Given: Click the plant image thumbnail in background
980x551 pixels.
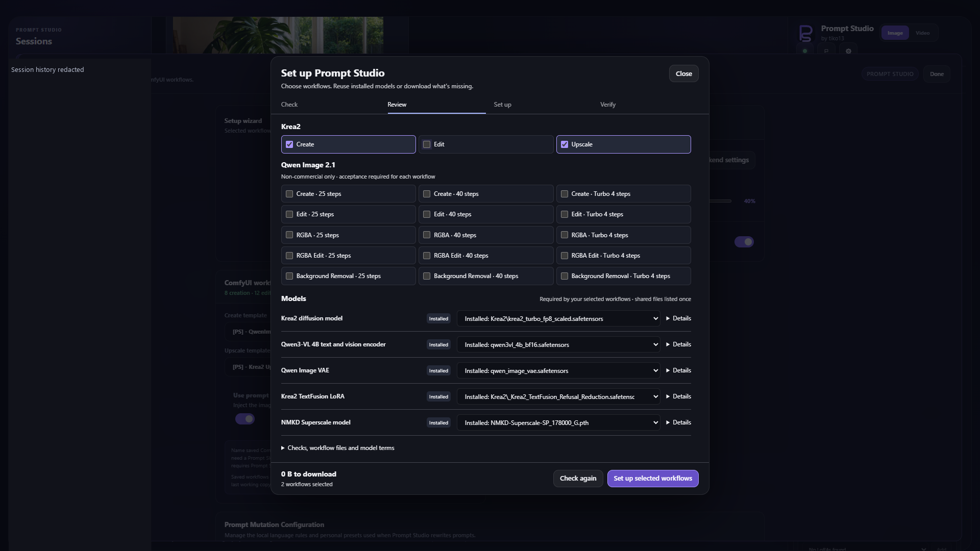Looking at the screenshot, I should pos(278,35).
